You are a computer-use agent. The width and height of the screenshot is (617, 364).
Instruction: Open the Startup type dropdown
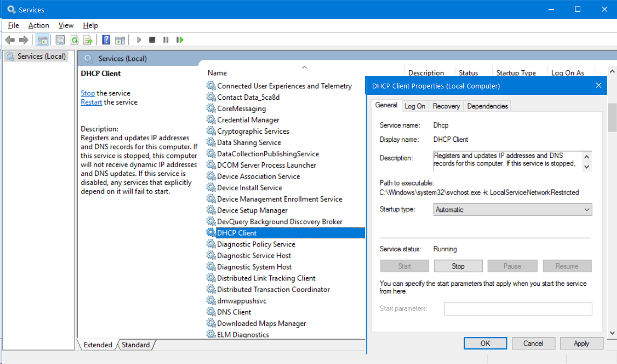[512, 210]
